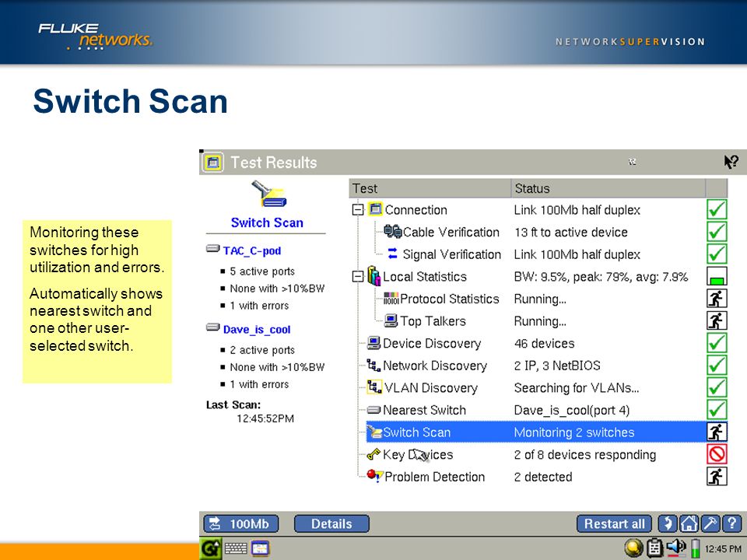Click the '2 active ports' entry

262,350
